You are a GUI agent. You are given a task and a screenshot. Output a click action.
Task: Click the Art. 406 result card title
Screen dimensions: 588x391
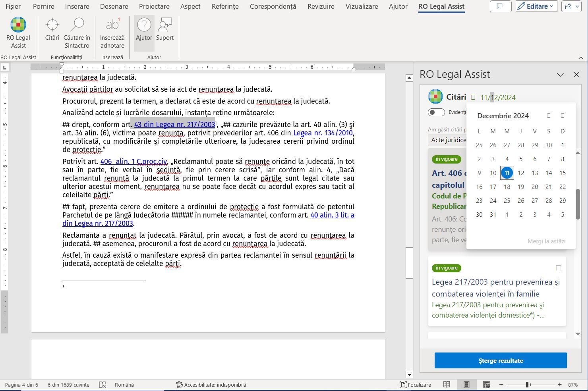[449, 179]
